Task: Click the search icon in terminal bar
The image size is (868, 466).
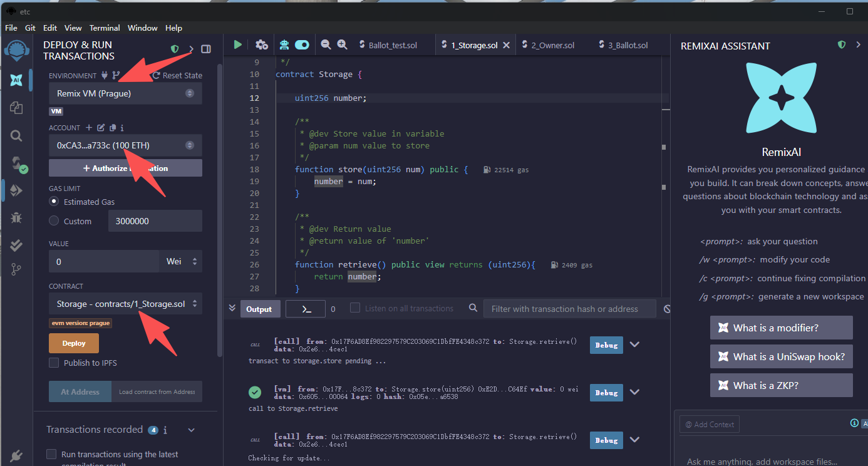Action: 473,308
